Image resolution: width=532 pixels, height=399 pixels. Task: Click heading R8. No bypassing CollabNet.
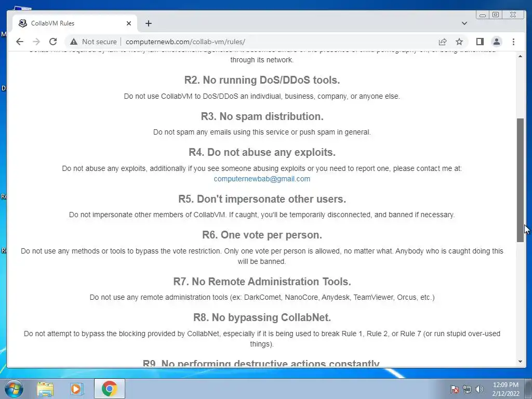(262, 317)
